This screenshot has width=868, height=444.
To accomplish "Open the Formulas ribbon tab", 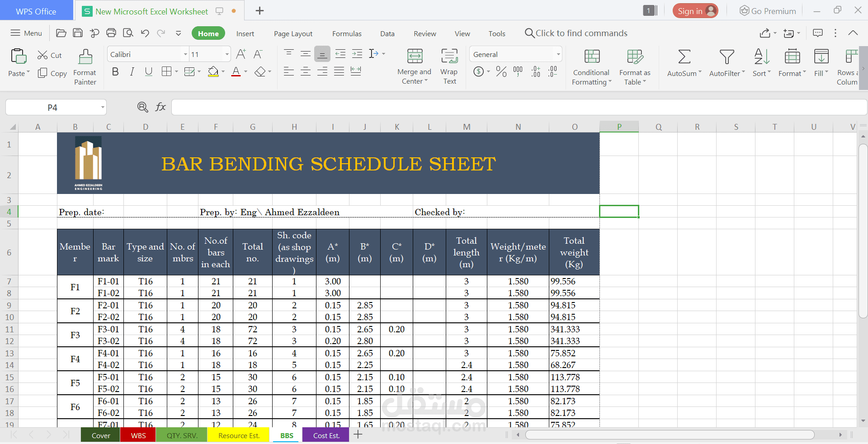I will coord(347,33).
